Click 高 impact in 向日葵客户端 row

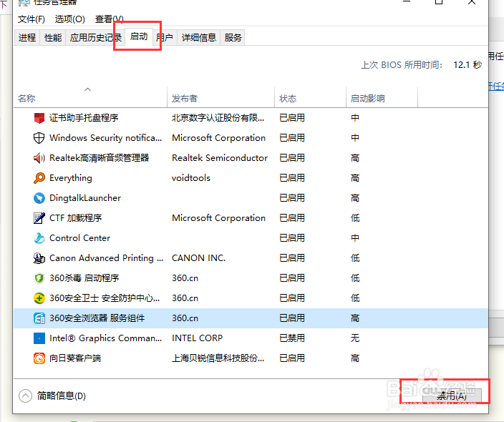coord(355,358)
